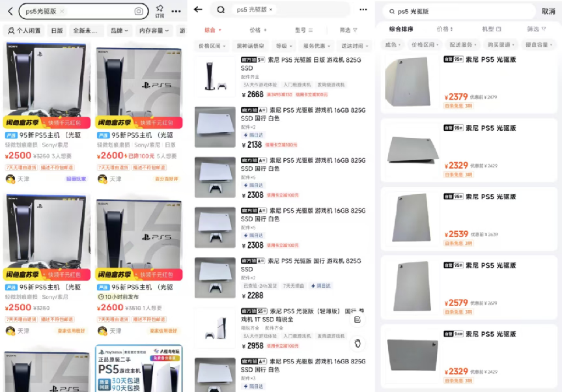Tap the 隔日达 lightning badge above ¥2138
This screenshot has height=392, width=562.
coord(253,135)
